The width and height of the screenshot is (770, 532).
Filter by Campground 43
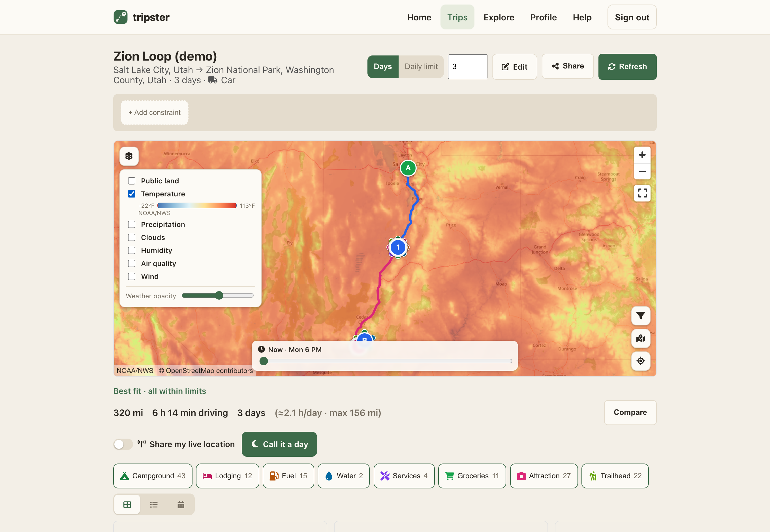click(x=153, y=476)
